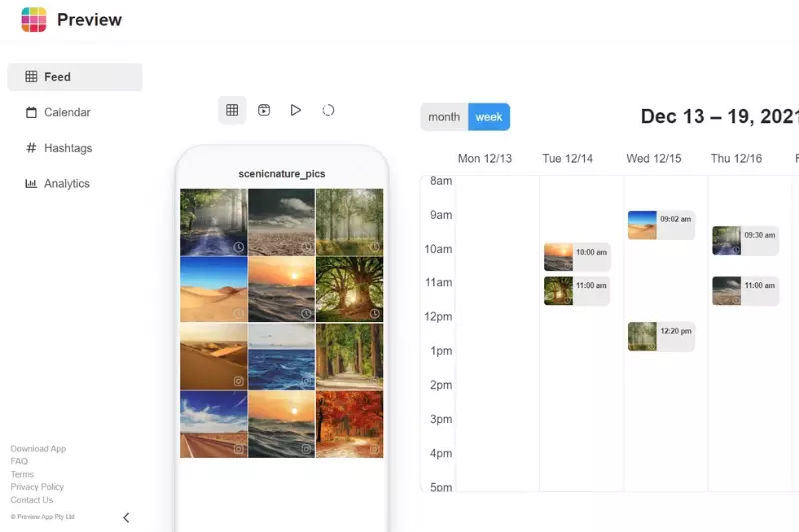Open the Tuesday 10:00 am scheduled post
Image resolution: width=799 pixels, height=532 pixels.
coord(577,258)
